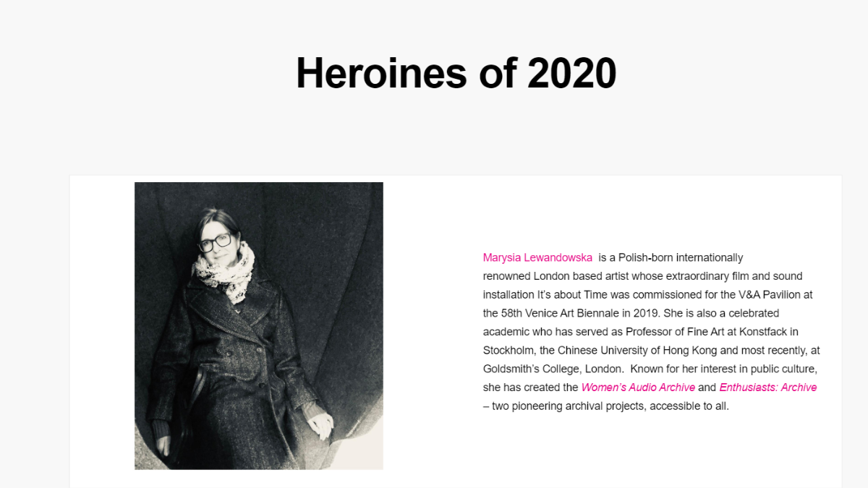Click the words "58th Venice Art Biennale"

[561, 314]
